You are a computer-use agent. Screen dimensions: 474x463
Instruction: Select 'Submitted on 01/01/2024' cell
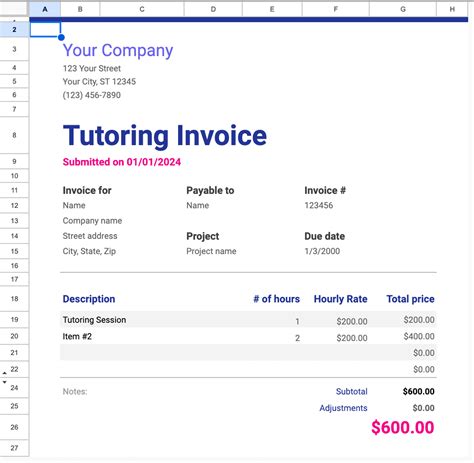coord(122,162)
